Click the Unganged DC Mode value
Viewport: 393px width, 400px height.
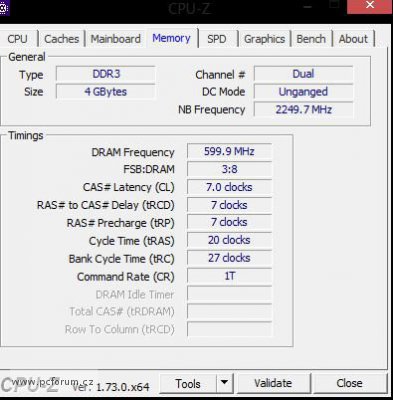[x=303, y=92]
